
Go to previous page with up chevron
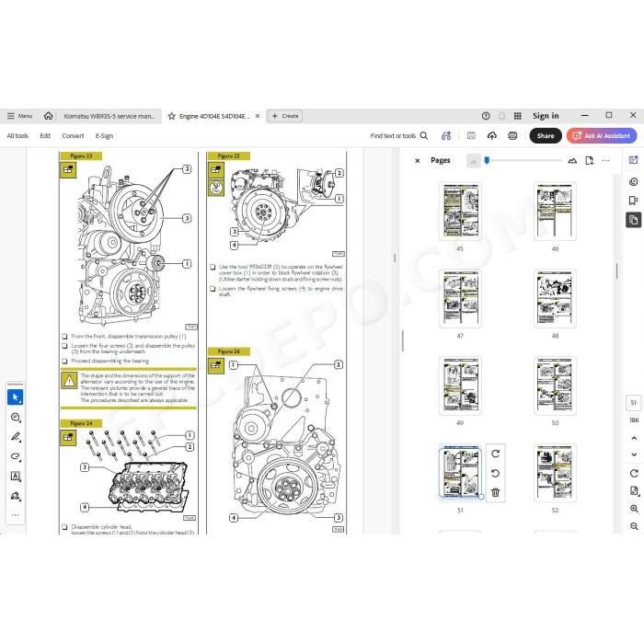click(x=634, y=438)
